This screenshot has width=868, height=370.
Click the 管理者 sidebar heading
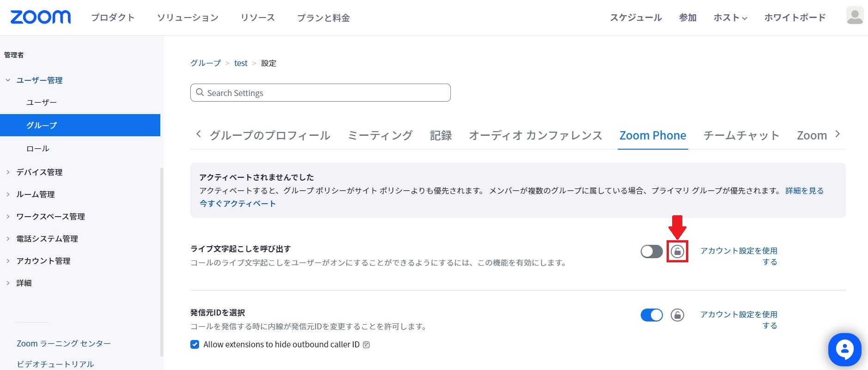point(14,55)
